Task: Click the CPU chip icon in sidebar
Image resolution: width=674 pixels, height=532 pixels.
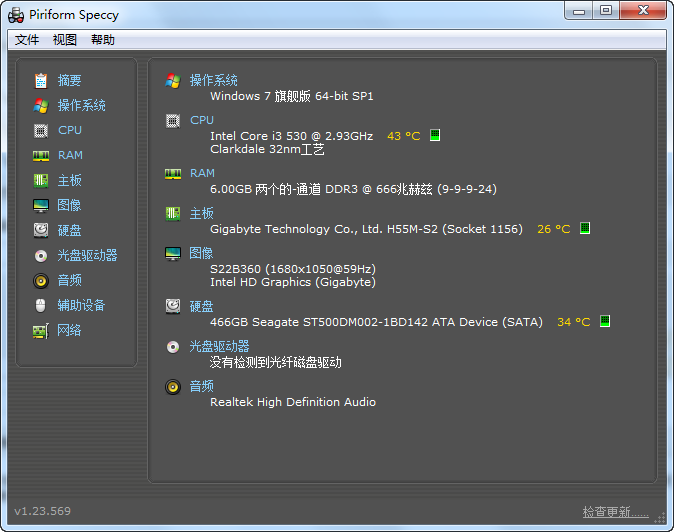Action: tap(41, 130)
